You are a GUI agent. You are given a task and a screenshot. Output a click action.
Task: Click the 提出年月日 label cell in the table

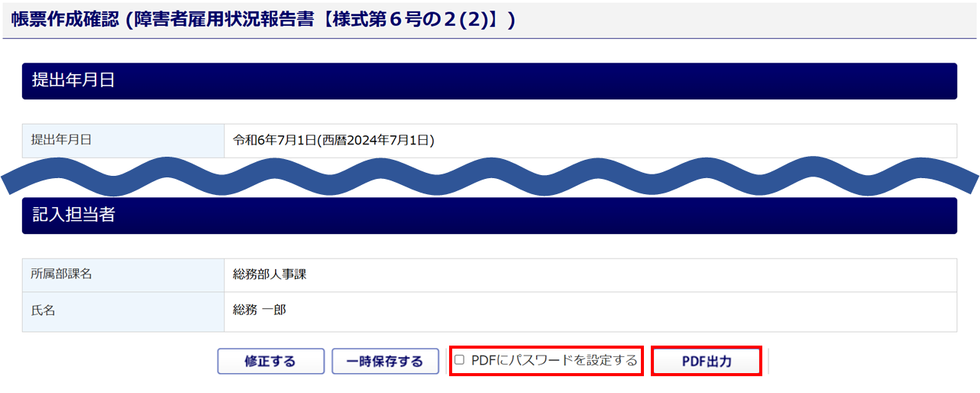click(x=123, y=141)
